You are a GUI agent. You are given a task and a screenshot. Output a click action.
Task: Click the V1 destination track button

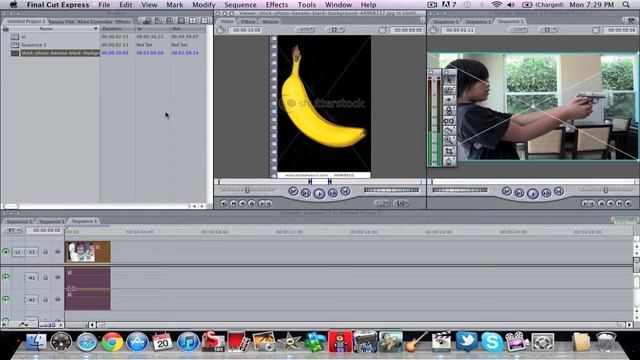(x=31, y=252)
